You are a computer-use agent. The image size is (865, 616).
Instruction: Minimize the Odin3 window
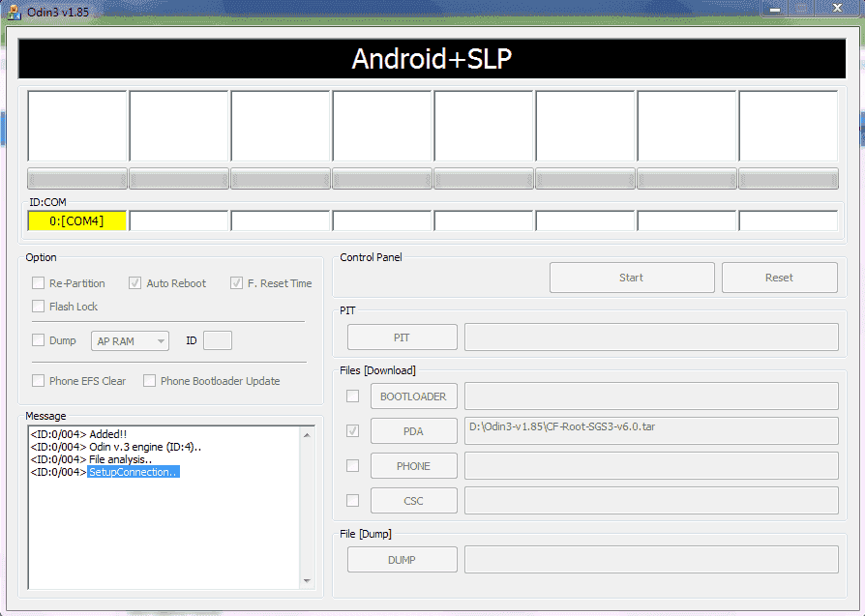click(775, 9)
